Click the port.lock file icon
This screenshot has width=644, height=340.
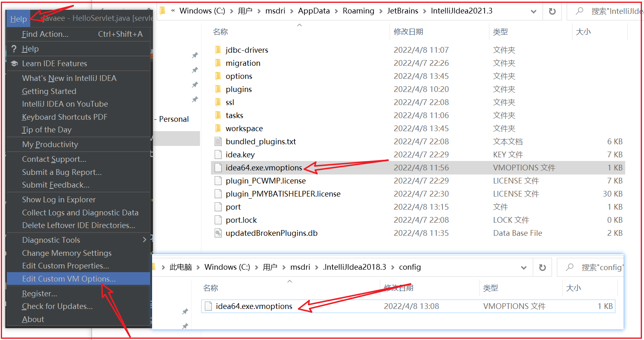[x=218, y=220]
